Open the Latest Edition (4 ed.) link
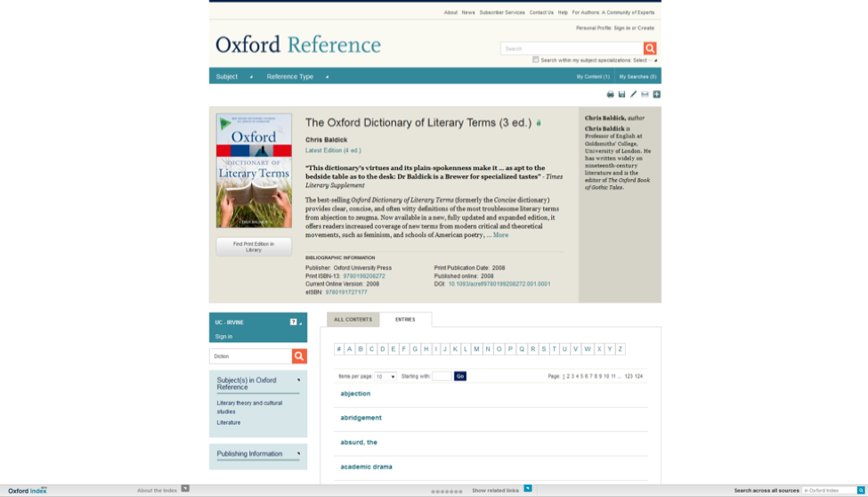Screen dimensions: 868x497 (x=333, y=151)
